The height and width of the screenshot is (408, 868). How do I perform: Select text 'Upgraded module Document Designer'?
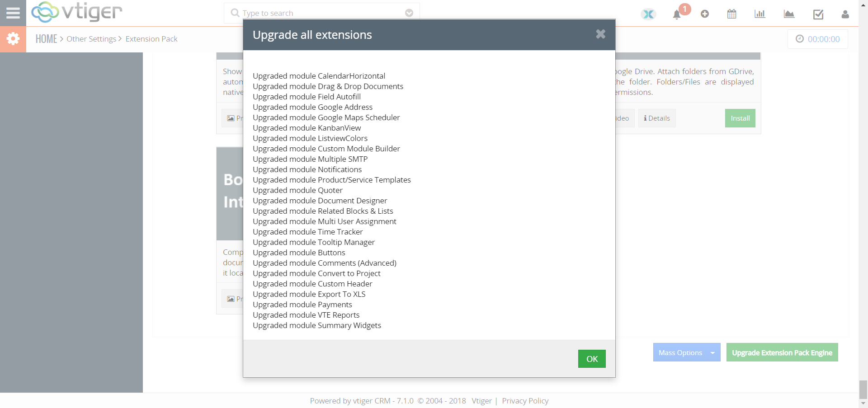click(320, 201)
